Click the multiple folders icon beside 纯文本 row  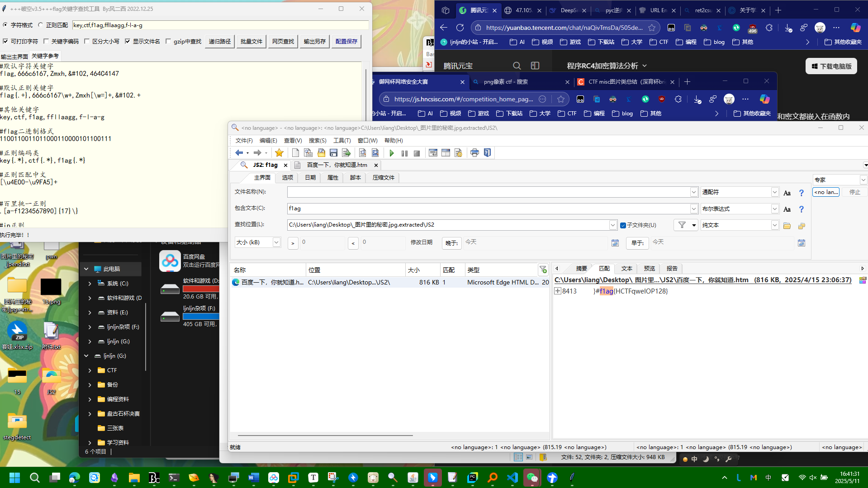802,225
